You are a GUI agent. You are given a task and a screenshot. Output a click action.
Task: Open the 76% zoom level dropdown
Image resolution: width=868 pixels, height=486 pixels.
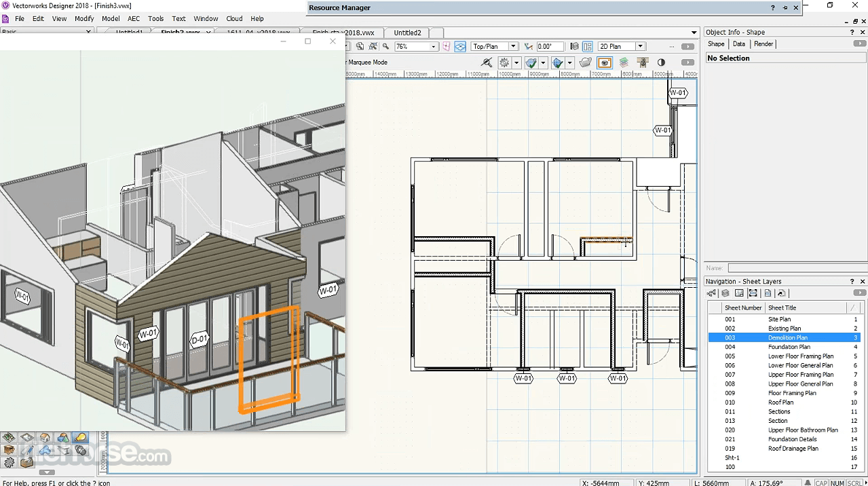432,45
